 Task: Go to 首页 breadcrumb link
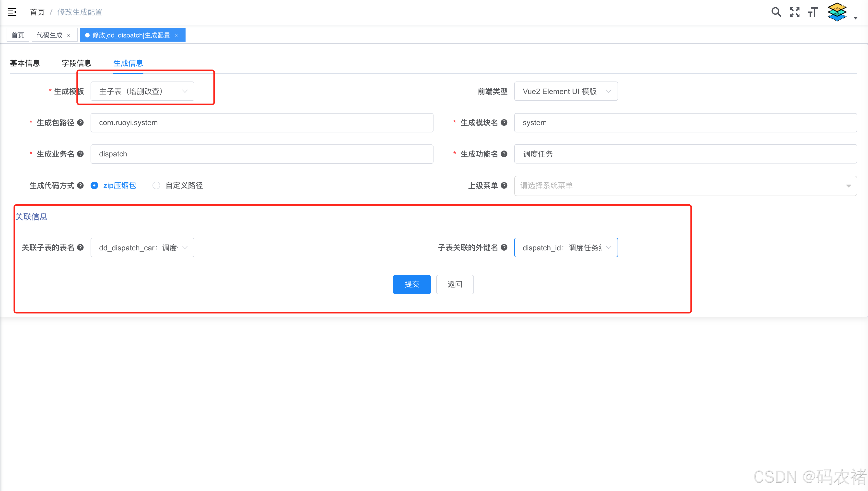pos(37,12)
